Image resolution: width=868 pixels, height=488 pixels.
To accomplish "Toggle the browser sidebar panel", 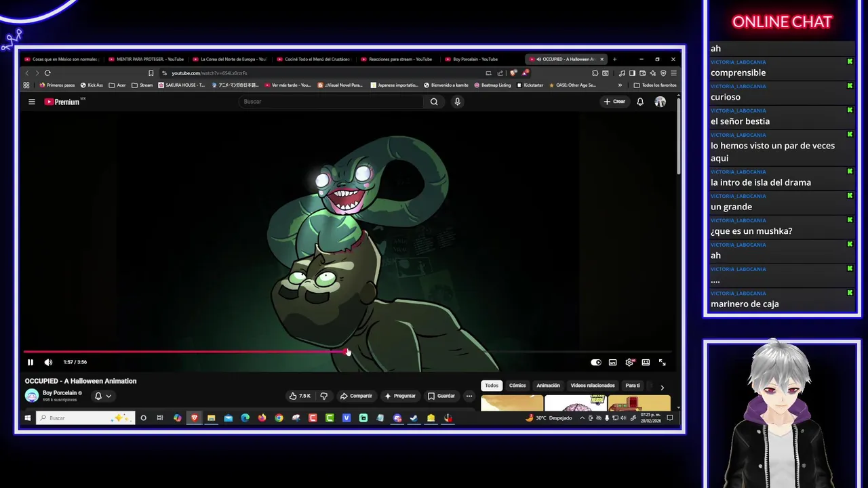I will tap(632, 73).
